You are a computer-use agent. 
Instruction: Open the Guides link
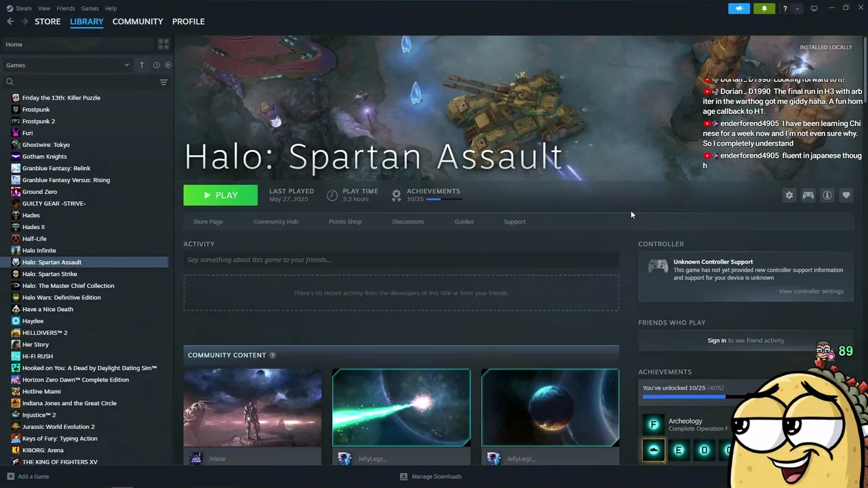click(464, 222)
